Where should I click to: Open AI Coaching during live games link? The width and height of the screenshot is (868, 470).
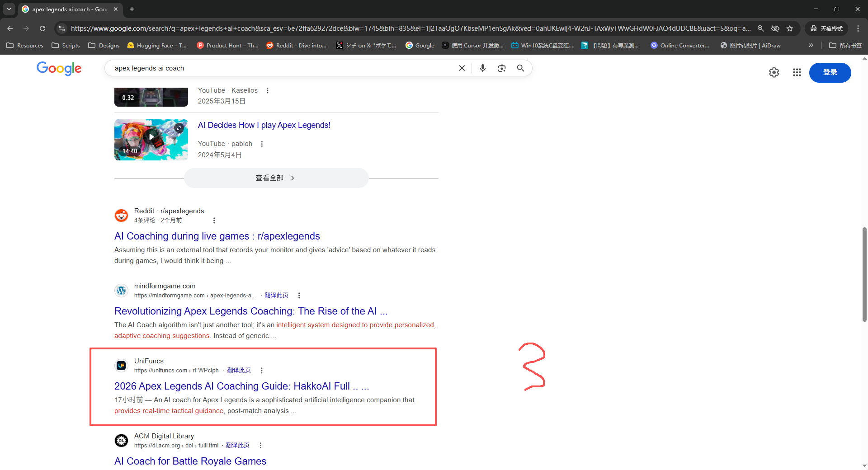click(217, 236)
